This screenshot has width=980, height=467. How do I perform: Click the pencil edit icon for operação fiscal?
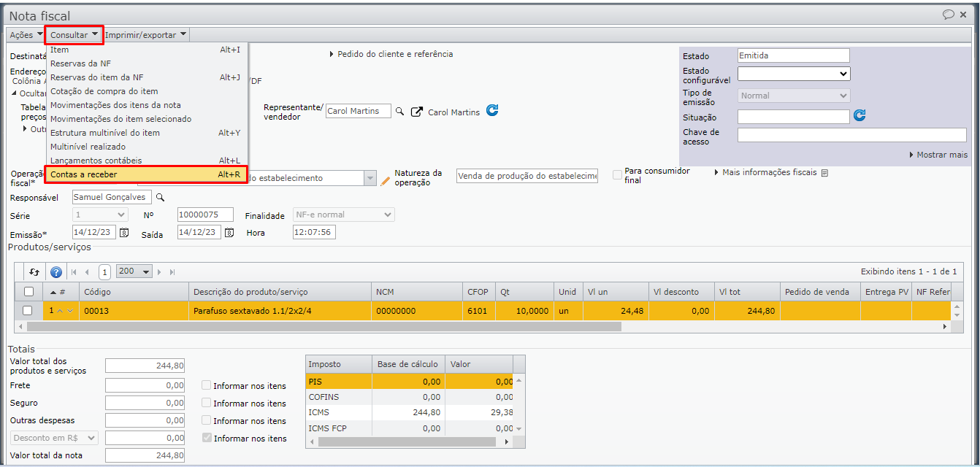click(386, 180)
